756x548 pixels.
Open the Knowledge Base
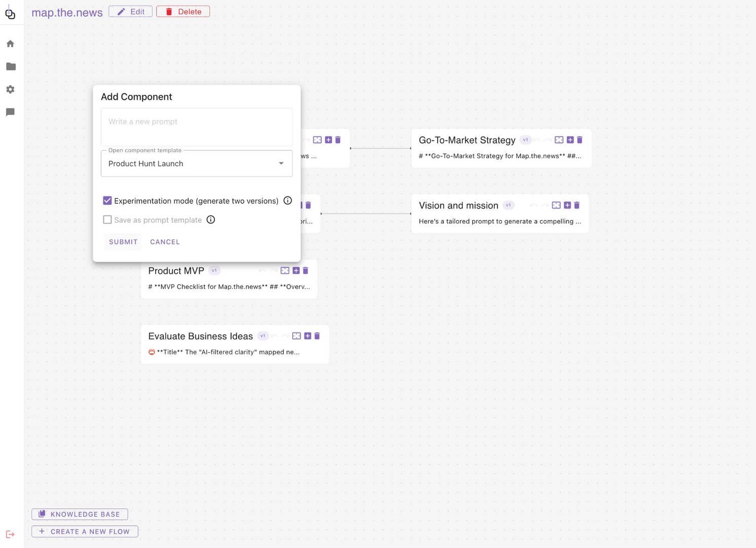click(x=80, y=515)
